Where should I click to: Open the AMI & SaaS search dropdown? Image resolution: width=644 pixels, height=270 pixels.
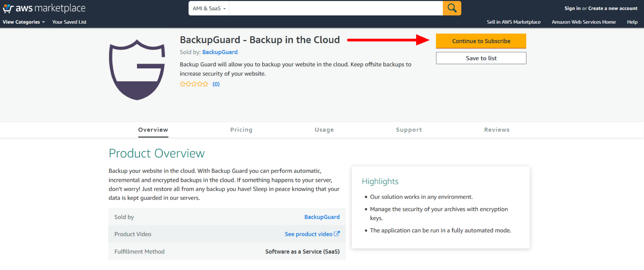tap(209, 8)
